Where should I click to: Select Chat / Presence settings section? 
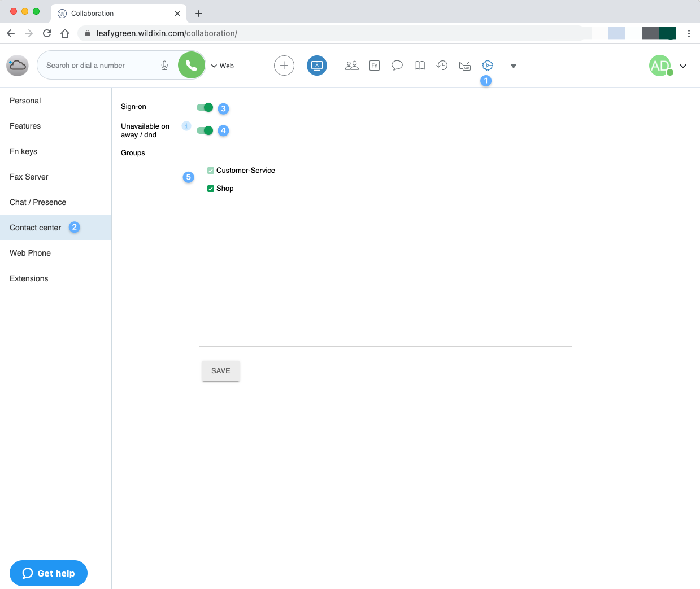click(38, 202)
